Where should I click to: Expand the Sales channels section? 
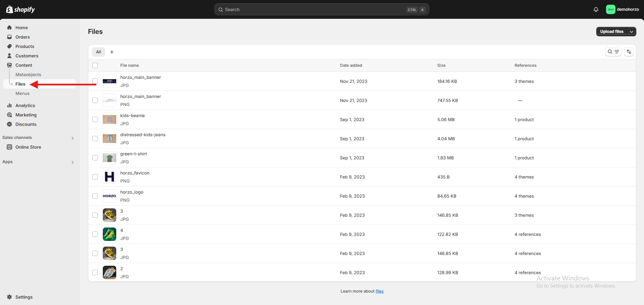[x=73, y=138]
